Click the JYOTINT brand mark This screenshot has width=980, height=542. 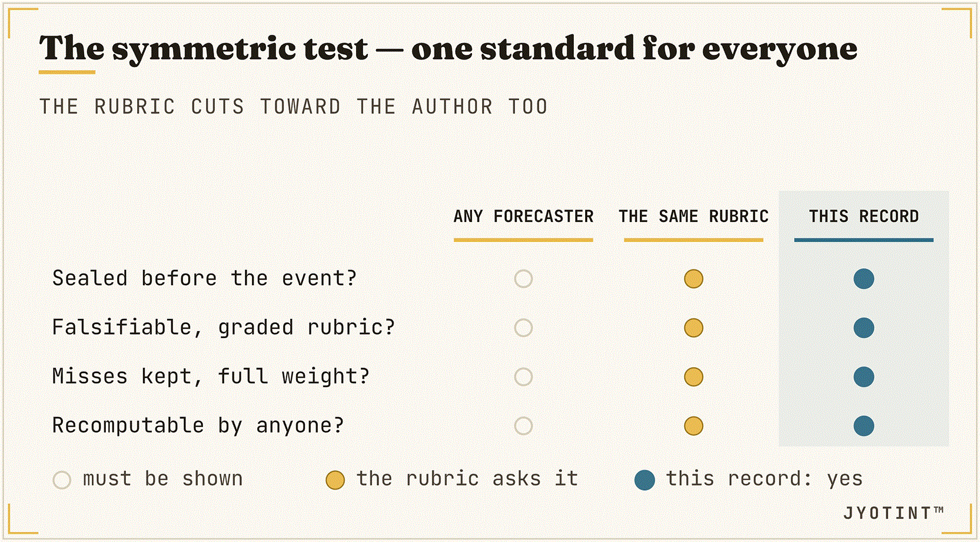[x=893, y=513]
